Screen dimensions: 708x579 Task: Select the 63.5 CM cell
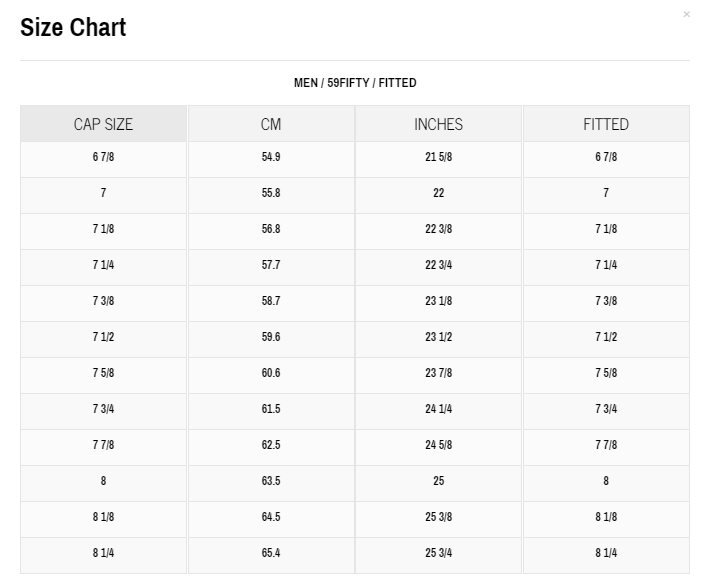(x=271, y=481)
